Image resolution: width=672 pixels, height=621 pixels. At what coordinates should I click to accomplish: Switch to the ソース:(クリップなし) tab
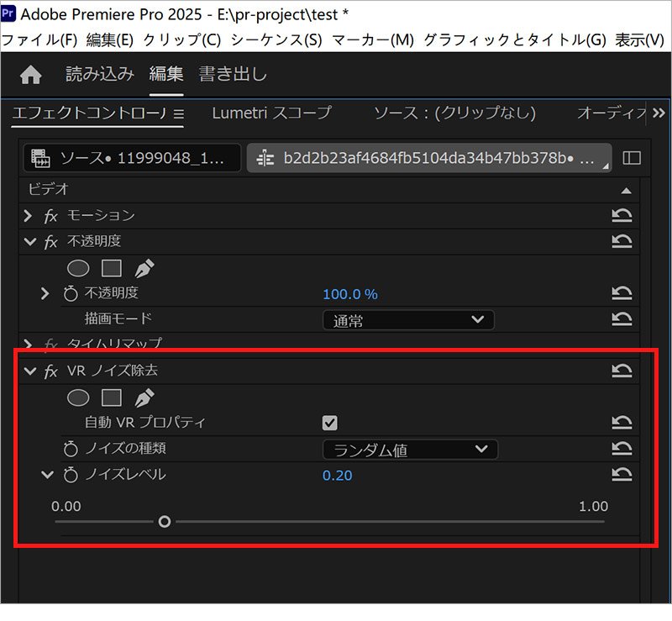point(454,113)
